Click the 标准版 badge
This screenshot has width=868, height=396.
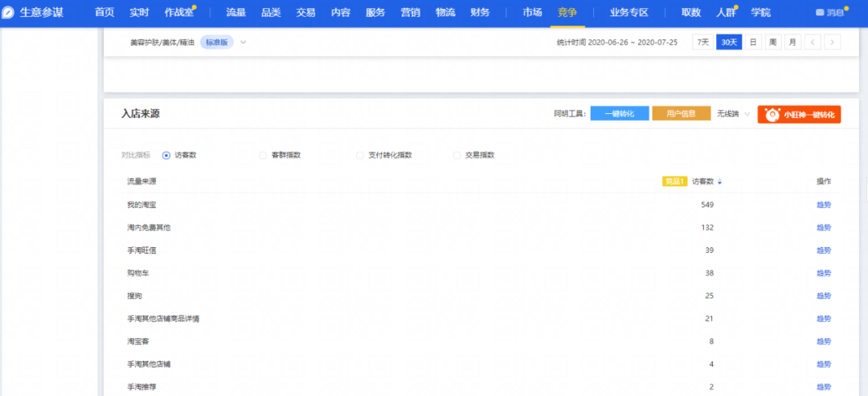(x=217, y=43)
